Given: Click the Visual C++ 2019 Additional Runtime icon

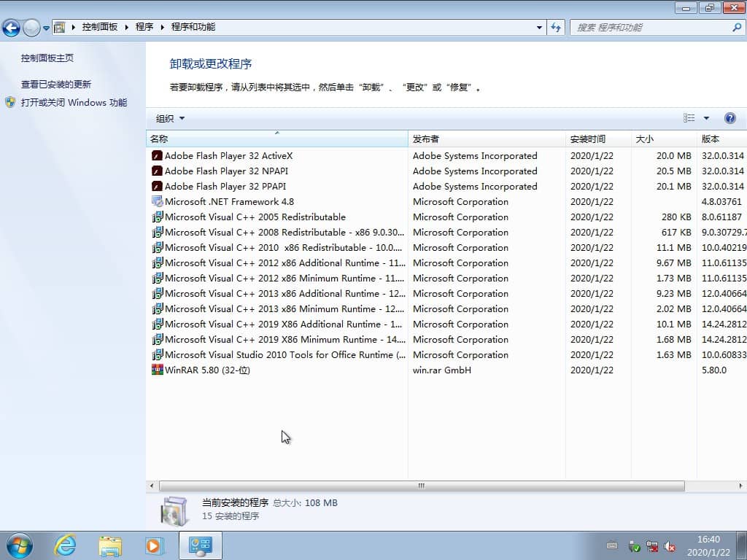Looking at the screenshot, I should tap(158, 324).
